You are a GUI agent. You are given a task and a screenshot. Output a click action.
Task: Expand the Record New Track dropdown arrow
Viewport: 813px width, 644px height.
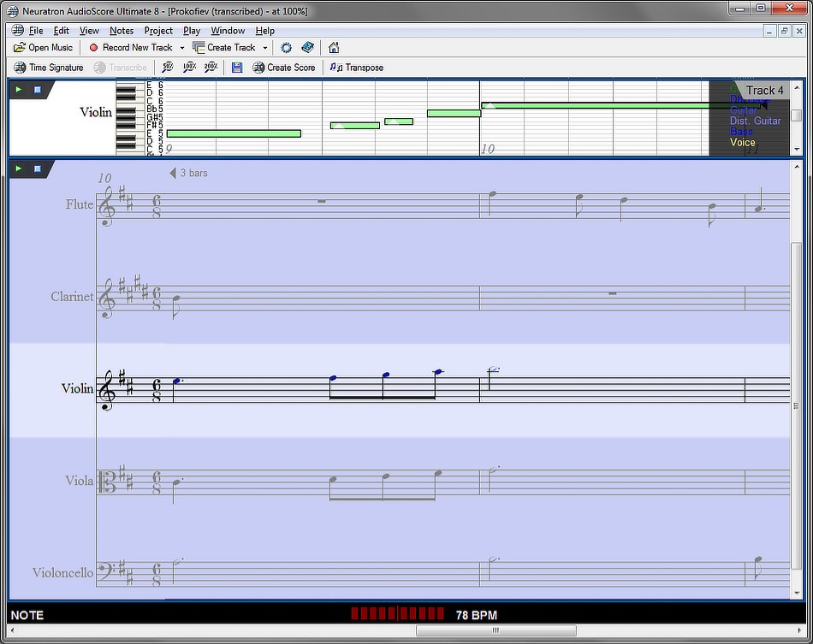181,47
